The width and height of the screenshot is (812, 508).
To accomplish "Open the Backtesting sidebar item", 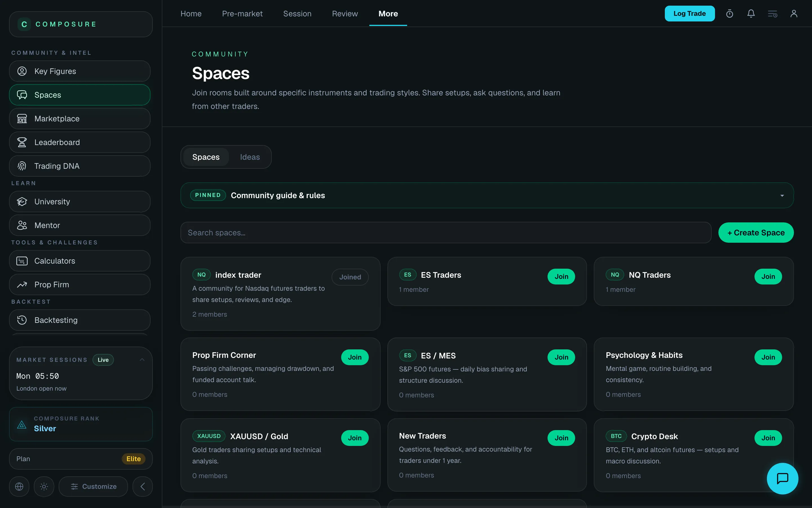I will point(80,320).
